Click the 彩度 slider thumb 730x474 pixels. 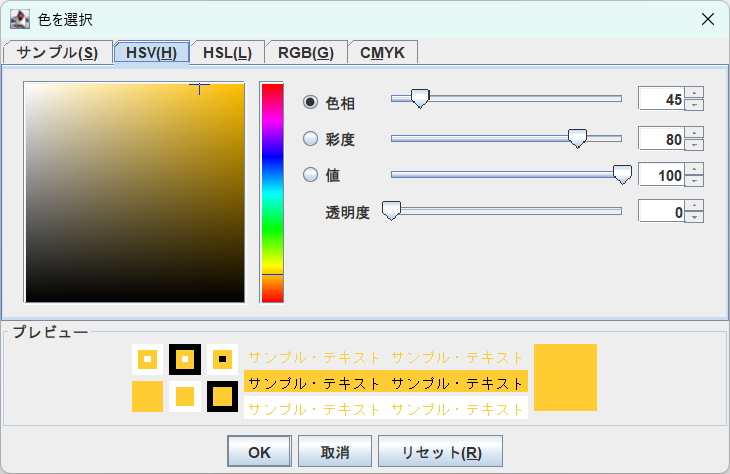[x=577, y=139]
